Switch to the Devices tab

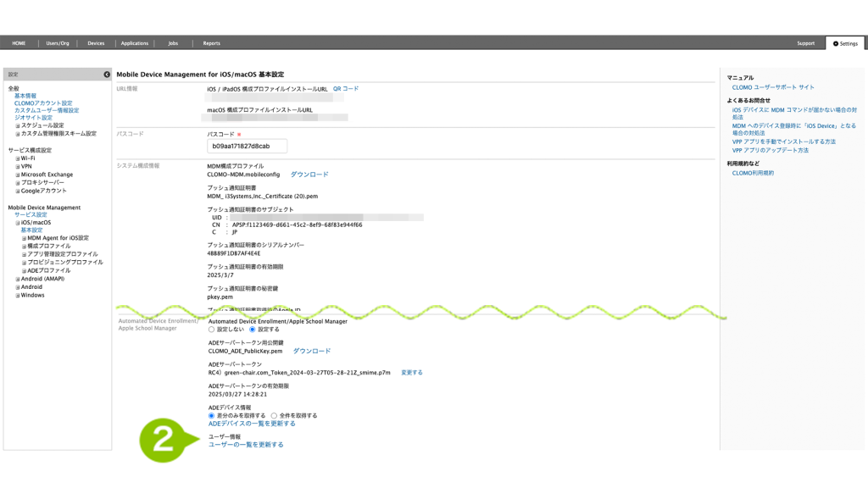[96, 43]
